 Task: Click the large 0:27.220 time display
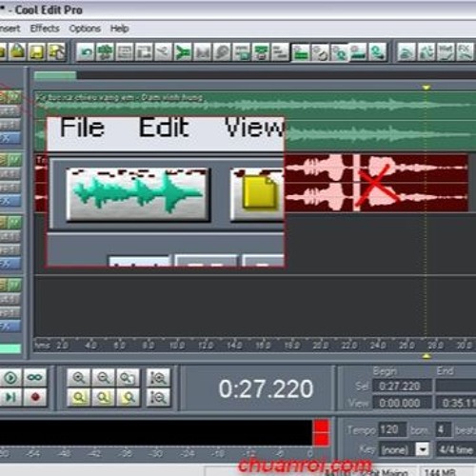(266, 388)
